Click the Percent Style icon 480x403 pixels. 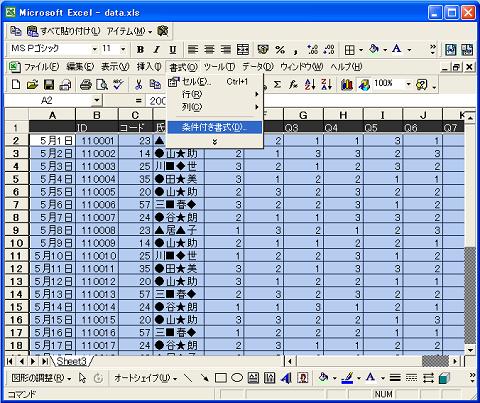[x=280, y=50]
